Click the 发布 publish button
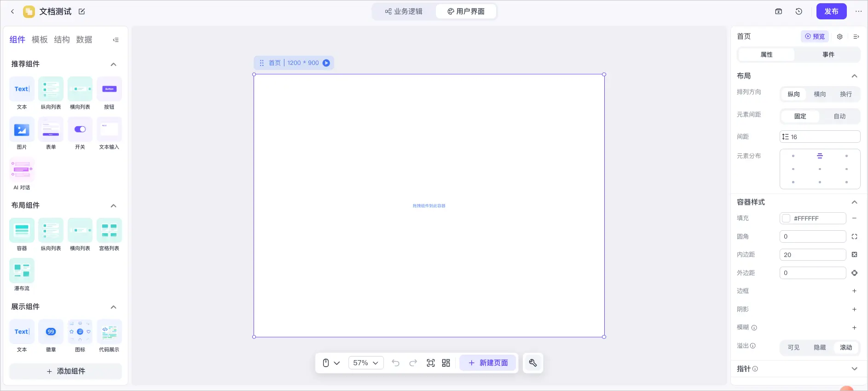This screenshot has height=391, width=868. [x=831, y=12]
